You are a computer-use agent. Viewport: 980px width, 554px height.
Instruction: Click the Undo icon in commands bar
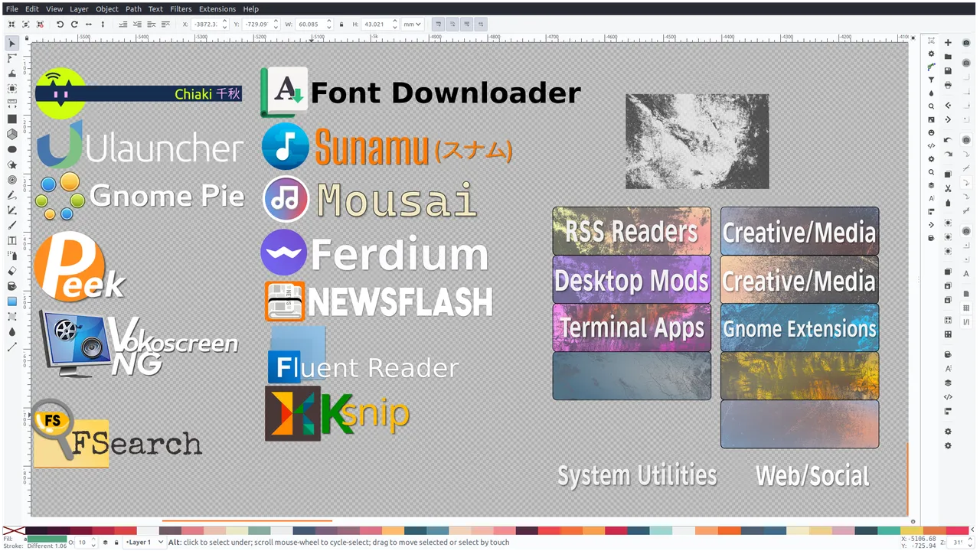click(948, 140)
